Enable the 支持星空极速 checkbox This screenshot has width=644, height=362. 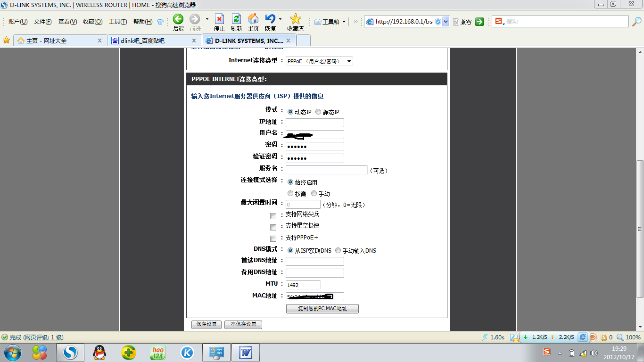click(273, 227)
